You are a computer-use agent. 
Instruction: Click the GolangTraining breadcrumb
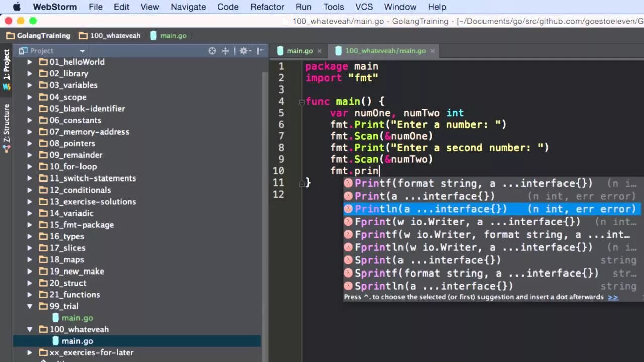pos(38,36)
